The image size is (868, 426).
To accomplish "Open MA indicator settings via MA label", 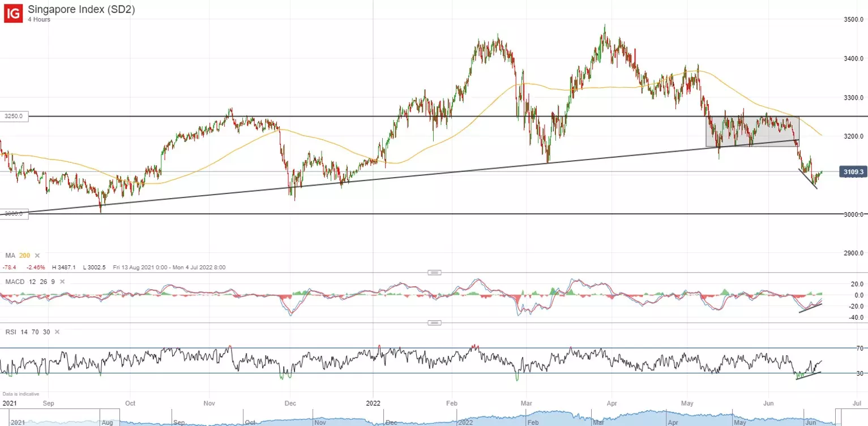I will coord(10,256).
